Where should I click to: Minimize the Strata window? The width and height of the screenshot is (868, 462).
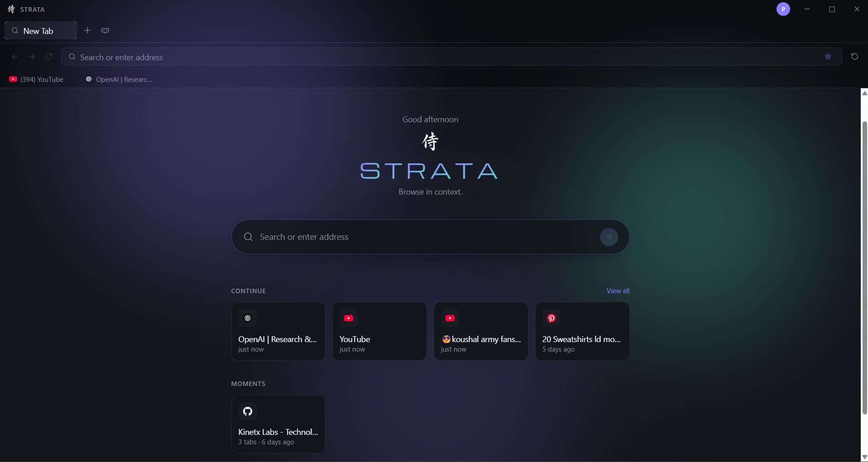[x=807, y=9]
